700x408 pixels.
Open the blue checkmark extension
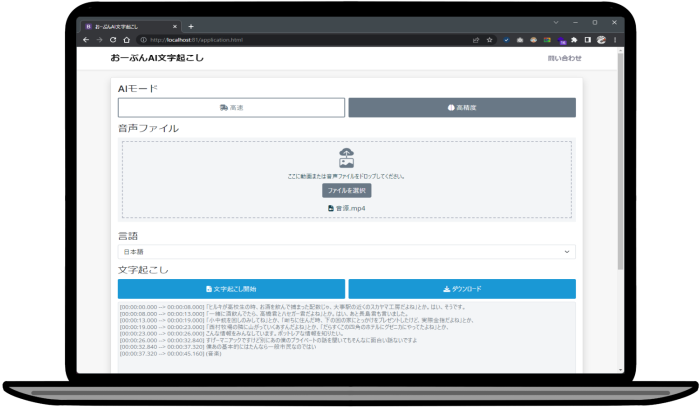[x=506, y=40]
